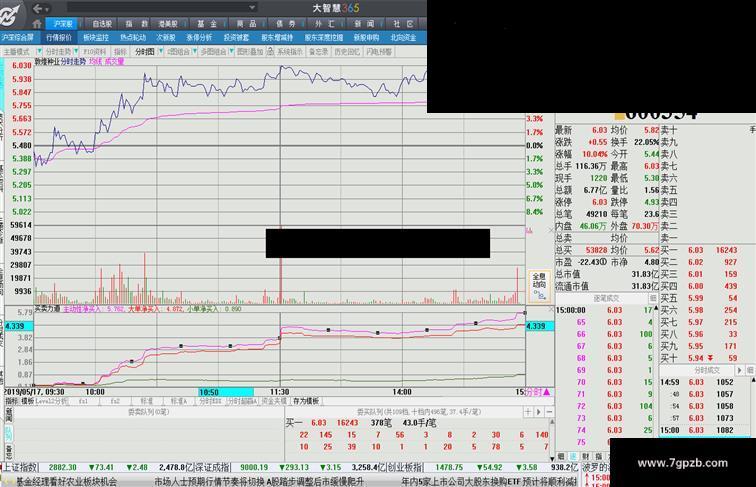The height and width of the screenshot is (487, 756).
Task: Select 北向资金 in the blue submenu
Action: tap(403, 37)
